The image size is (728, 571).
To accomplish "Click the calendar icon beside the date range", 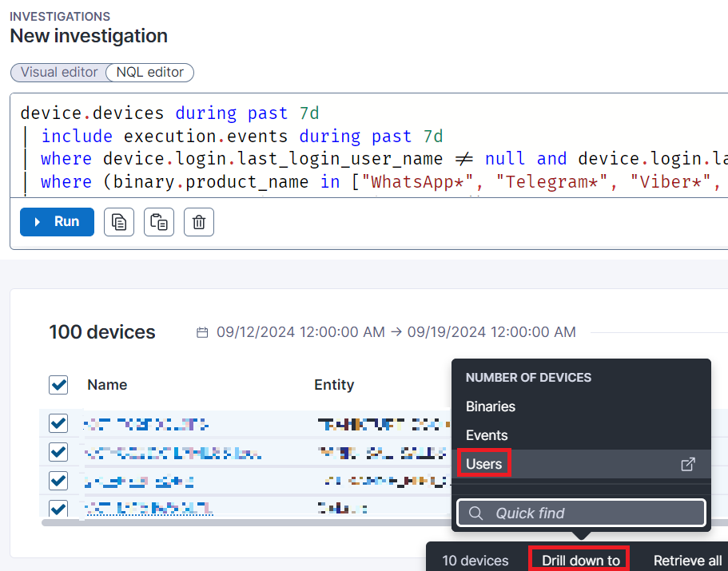I will 203,332.
